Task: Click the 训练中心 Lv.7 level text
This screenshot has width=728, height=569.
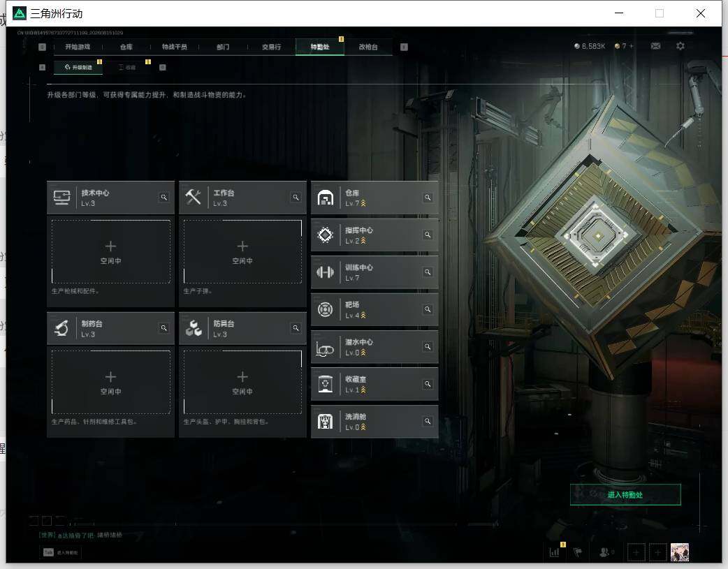Action: 352,278
